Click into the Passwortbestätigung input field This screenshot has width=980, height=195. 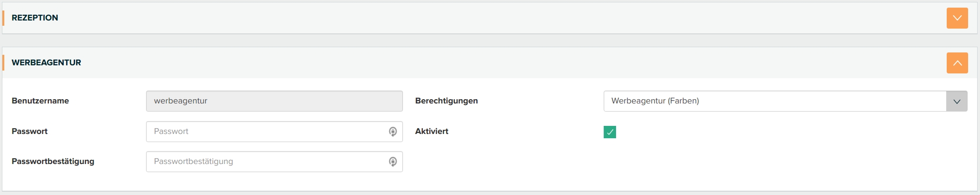[x=266, y=162]
